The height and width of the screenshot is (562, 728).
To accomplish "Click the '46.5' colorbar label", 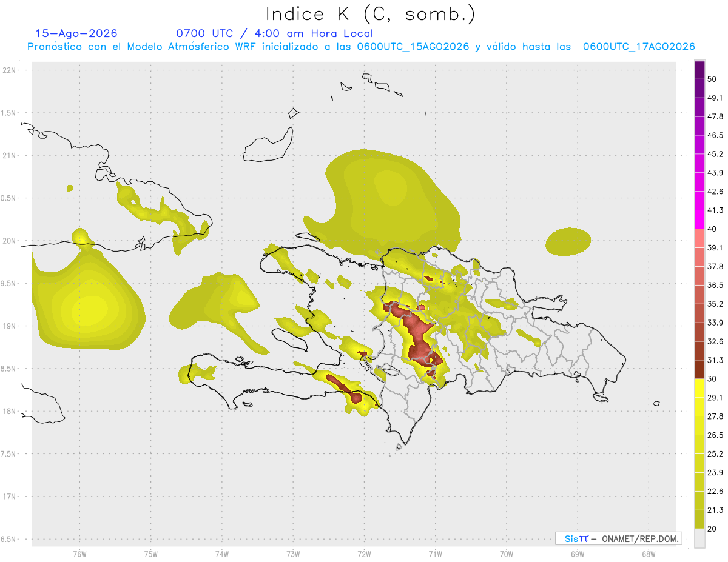I will coord(715,135).
